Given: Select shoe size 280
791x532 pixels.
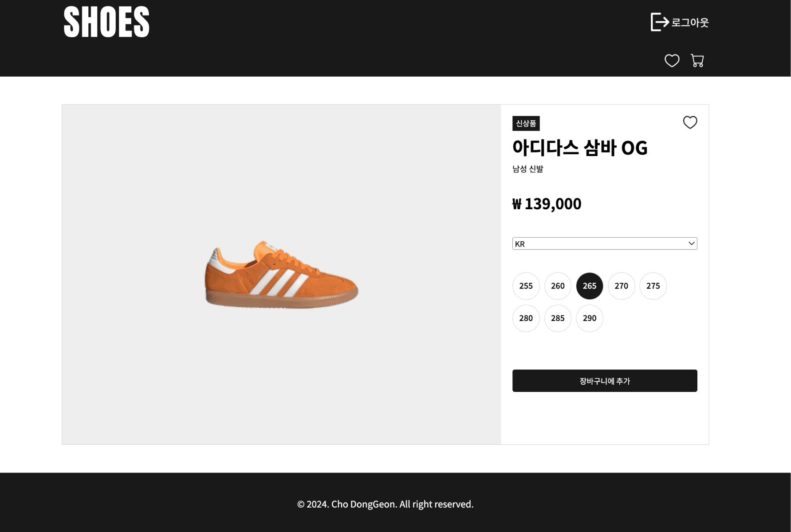Looking at the screenshot, I should coord(526,318).
